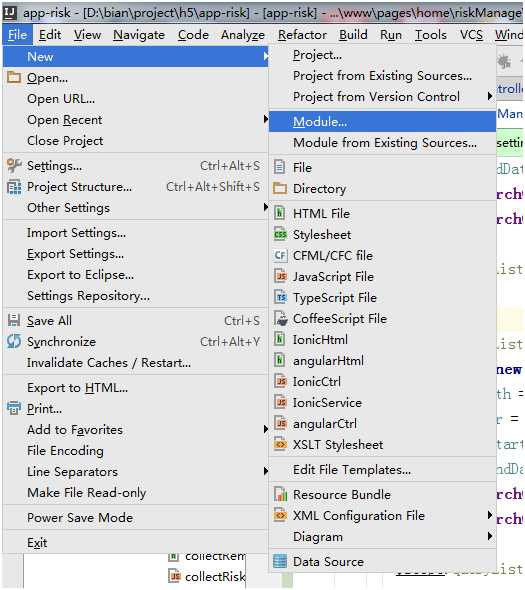Expand Line Separators submenu
This screenshot has height=590, width=525.
point(266,471)
